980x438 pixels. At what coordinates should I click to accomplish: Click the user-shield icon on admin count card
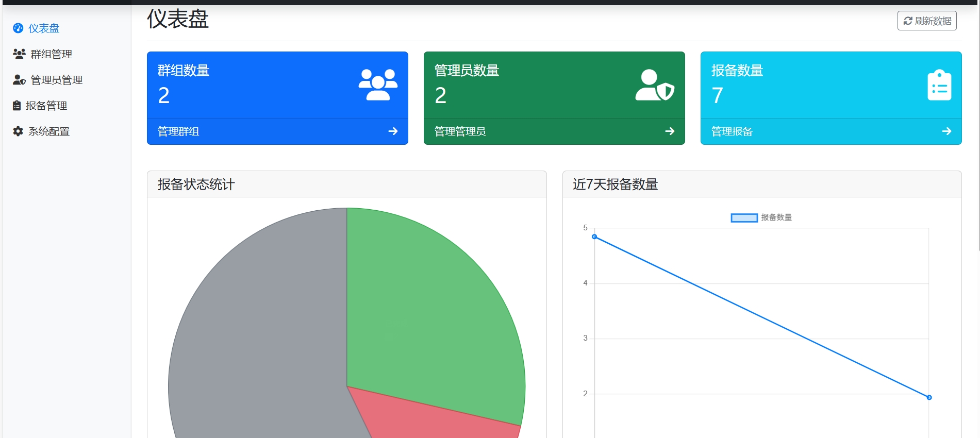(655, 85)
